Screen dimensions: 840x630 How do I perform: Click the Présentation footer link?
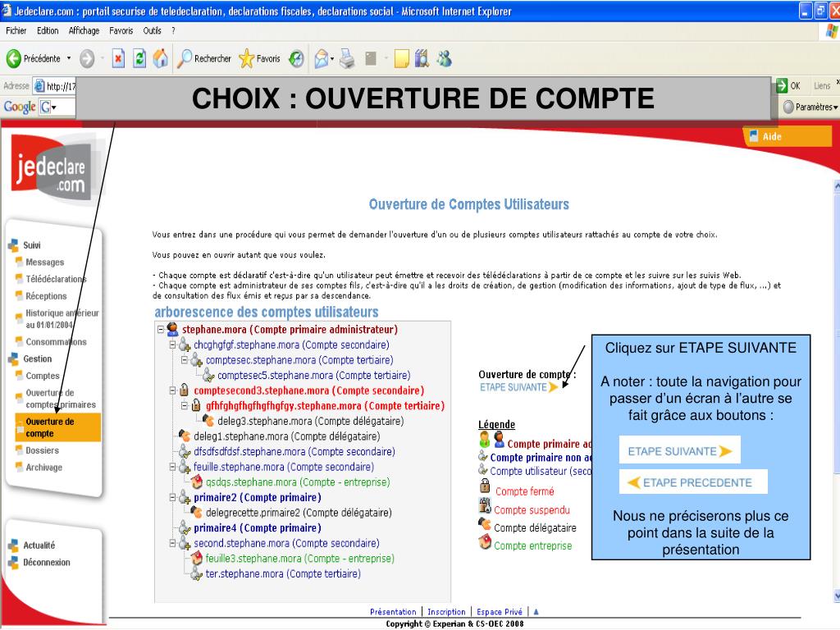point(393,612)
